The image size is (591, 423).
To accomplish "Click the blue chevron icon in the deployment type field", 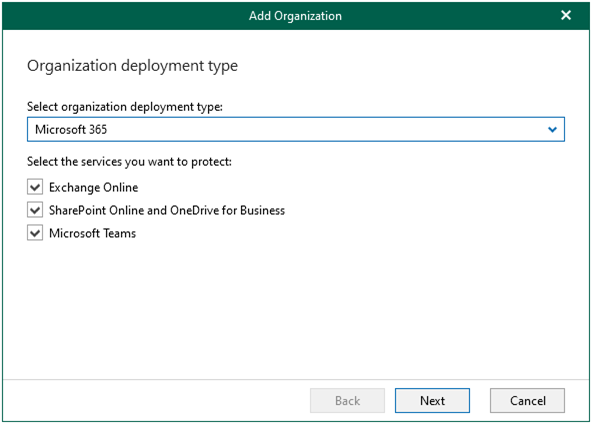I will pos(552,130).
